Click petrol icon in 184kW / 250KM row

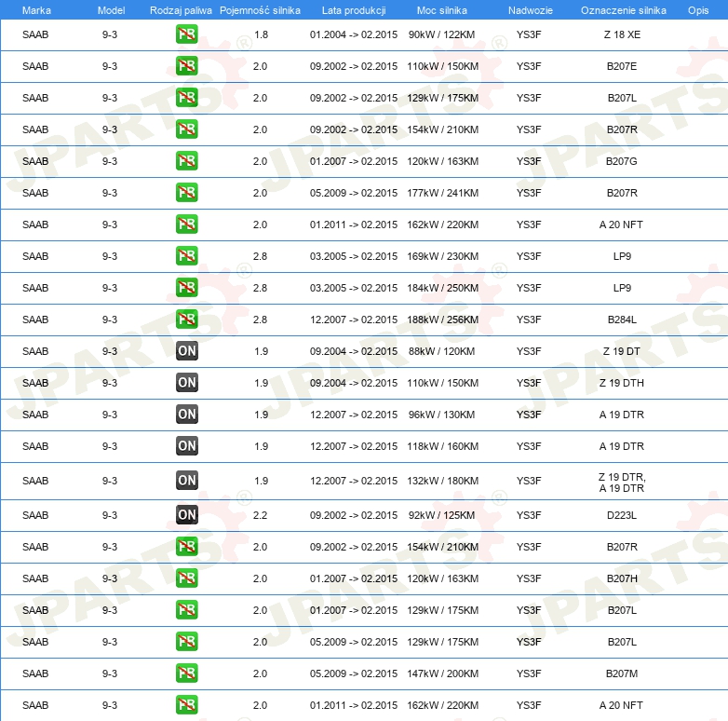186,288
